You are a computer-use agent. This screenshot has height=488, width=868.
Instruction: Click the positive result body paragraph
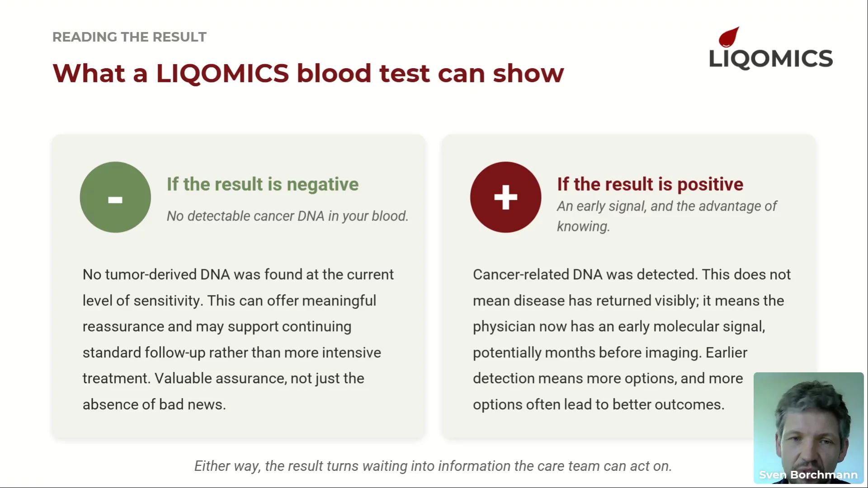click(632, 339)
